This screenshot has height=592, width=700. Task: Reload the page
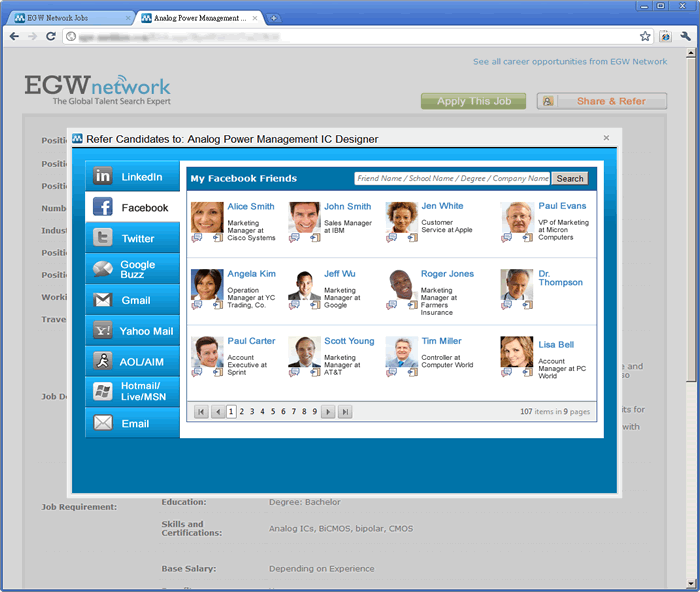(x=50, y=36)
